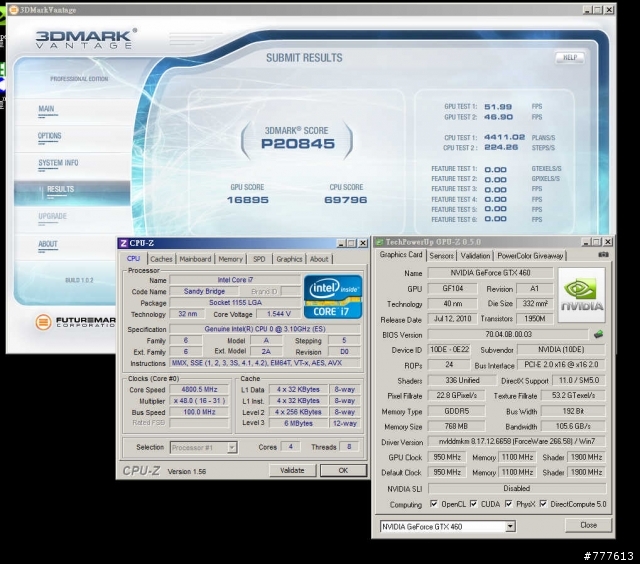Toggle the OpenCL checkbox in GPU-Z
640x564 pixels.
(433, 504)
